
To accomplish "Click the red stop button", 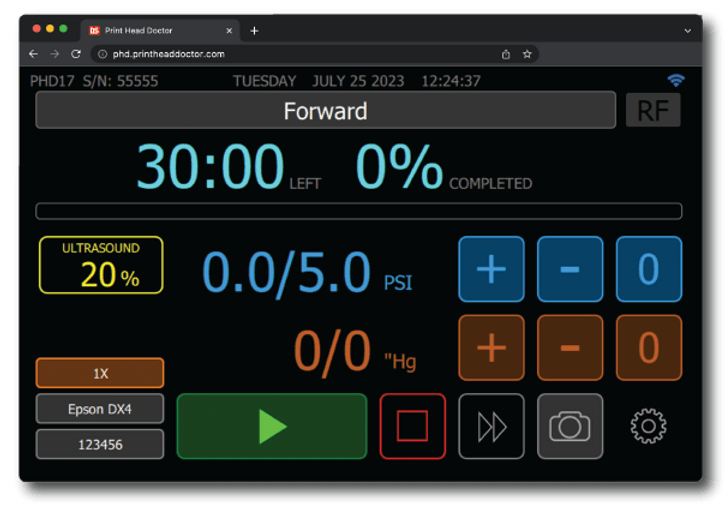I will [x=412, y=426].
